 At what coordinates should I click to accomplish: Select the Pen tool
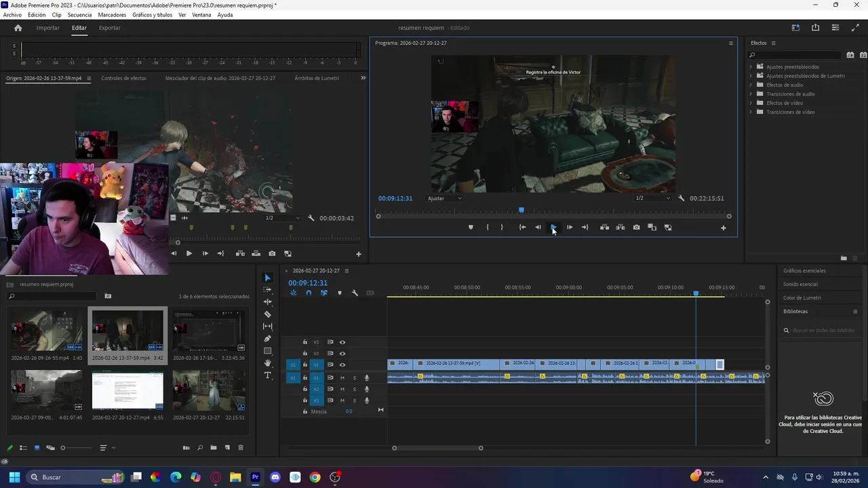pyautogui.click(x=267, y=338)
